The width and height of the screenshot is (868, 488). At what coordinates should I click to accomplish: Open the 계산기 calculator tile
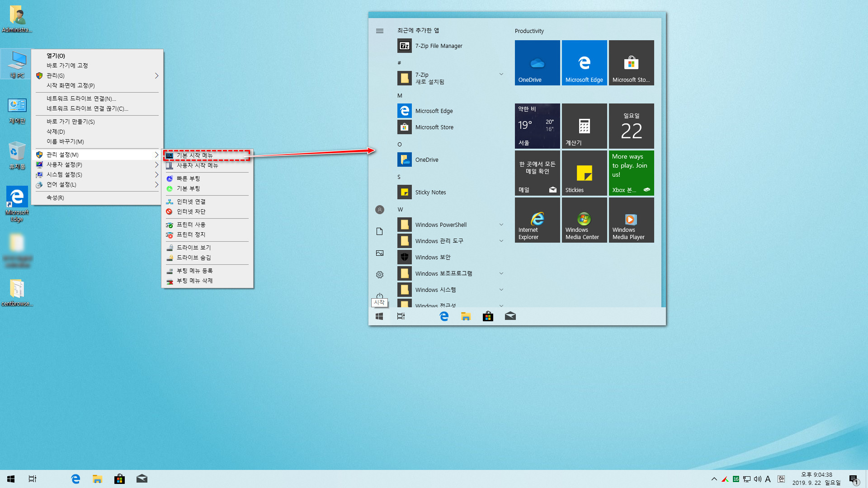[x=584, y=126]
